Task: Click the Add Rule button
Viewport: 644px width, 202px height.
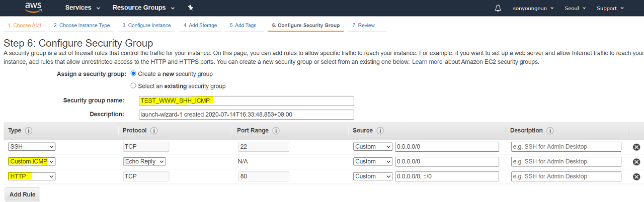Action: [x=22, y=194]
